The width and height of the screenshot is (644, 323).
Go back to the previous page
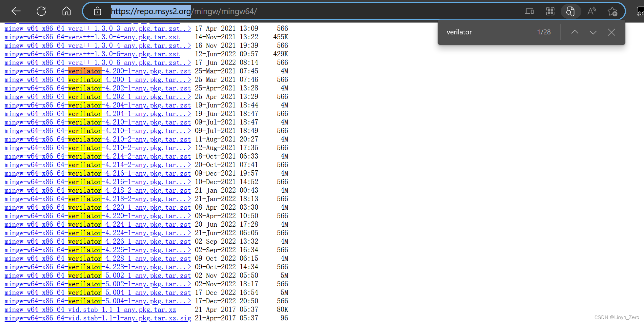pyautogui.click(x=16, y=11)
